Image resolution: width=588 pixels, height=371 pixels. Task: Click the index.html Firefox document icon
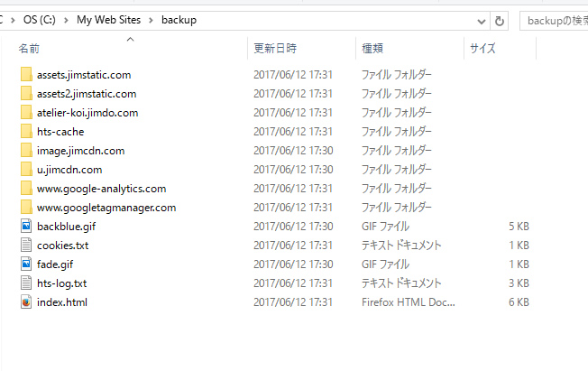tap(26, 301)
